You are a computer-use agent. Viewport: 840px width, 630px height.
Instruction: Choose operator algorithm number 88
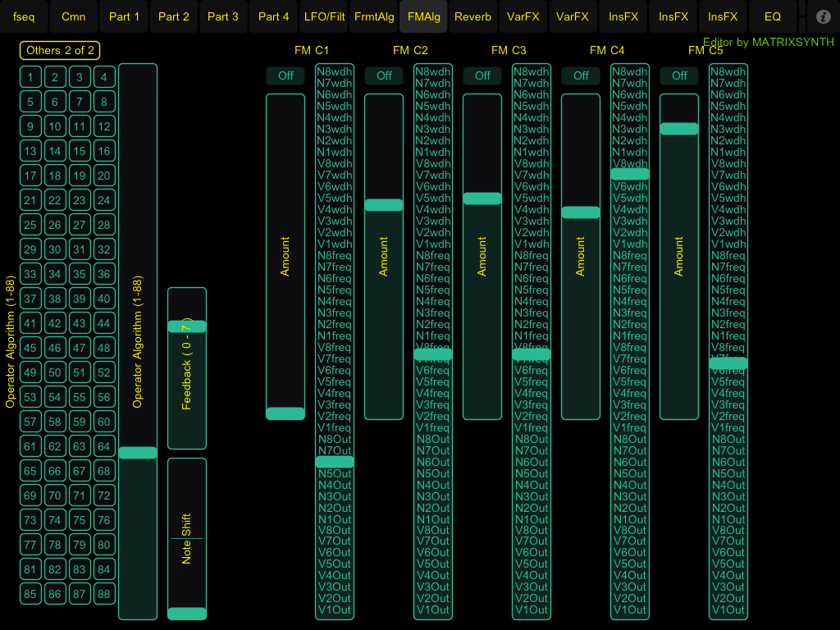tap(104, 595)
